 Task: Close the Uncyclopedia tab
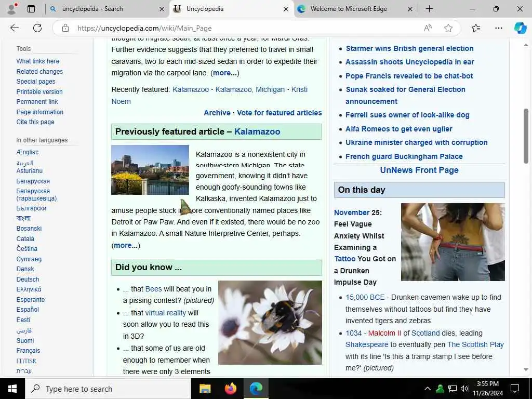pos(286,9)
